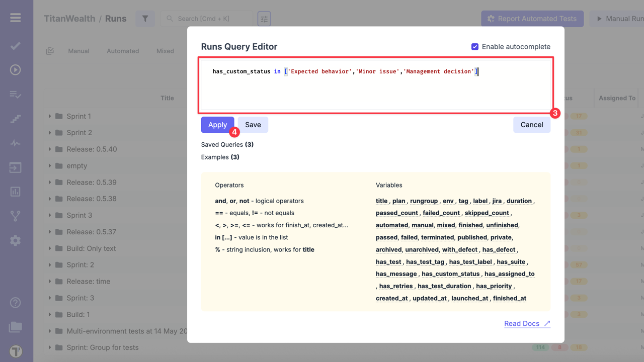Screen dimensions: 644x362
Task: Switch to the Mixed tab
Action: (x=165, y=51)
